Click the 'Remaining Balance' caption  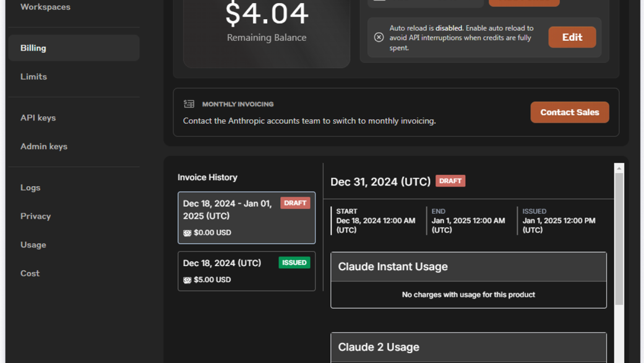[267, 38]
